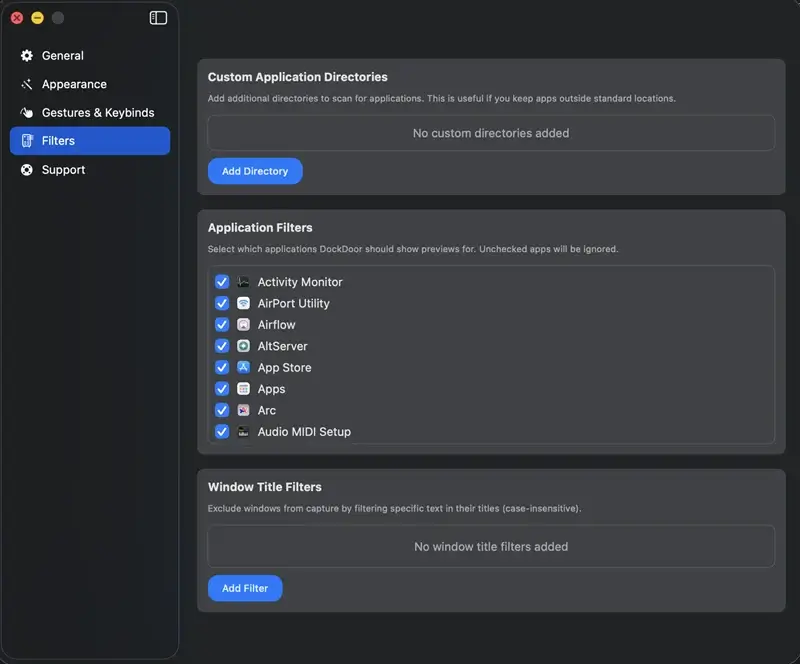Click the Gestures & Keybinds hand icon

pos(27,113)
